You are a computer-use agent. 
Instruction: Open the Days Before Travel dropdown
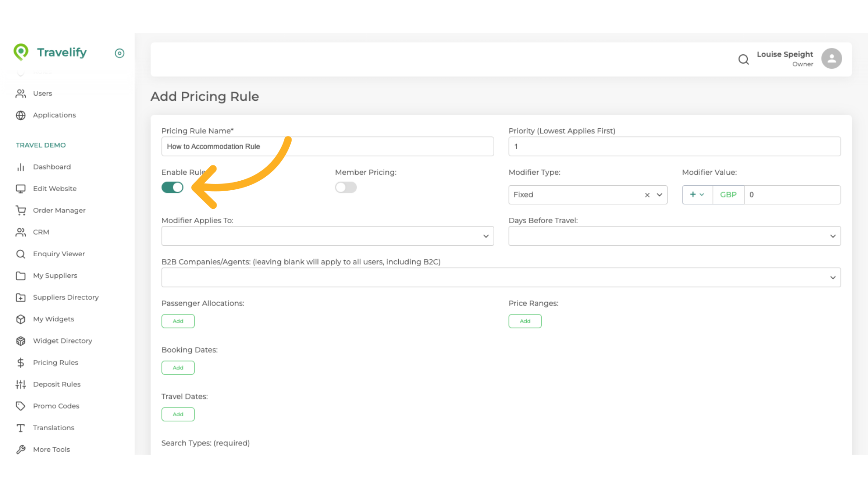click(x=674, y=236)
